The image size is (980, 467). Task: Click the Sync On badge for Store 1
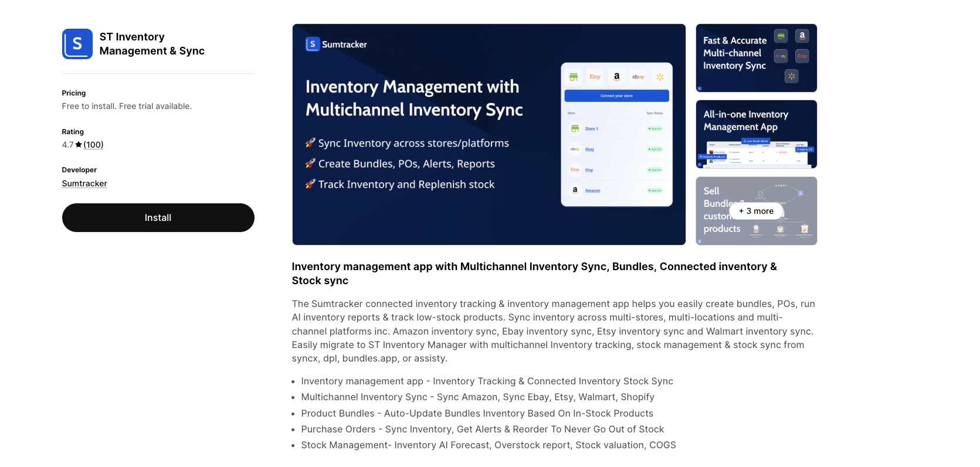pos(655,129)
